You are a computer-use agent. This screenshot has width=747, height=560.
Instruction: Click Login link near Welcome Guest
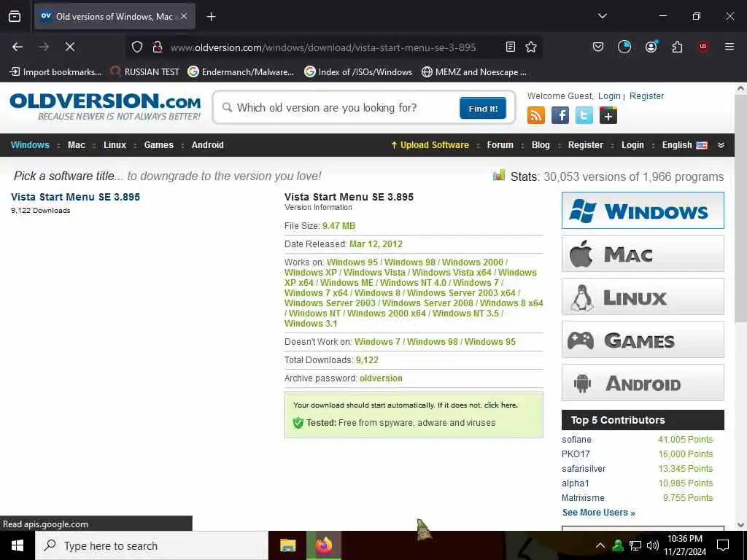pos(609,96)
